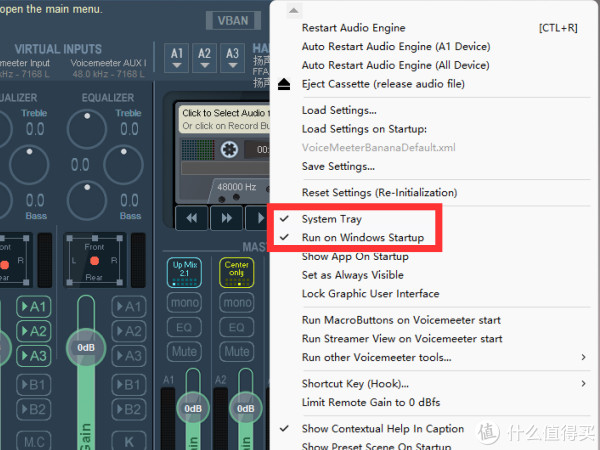Toggle Show Contextual Help In Caption
This screenshot has height=450, width=600.
(382, 429)
